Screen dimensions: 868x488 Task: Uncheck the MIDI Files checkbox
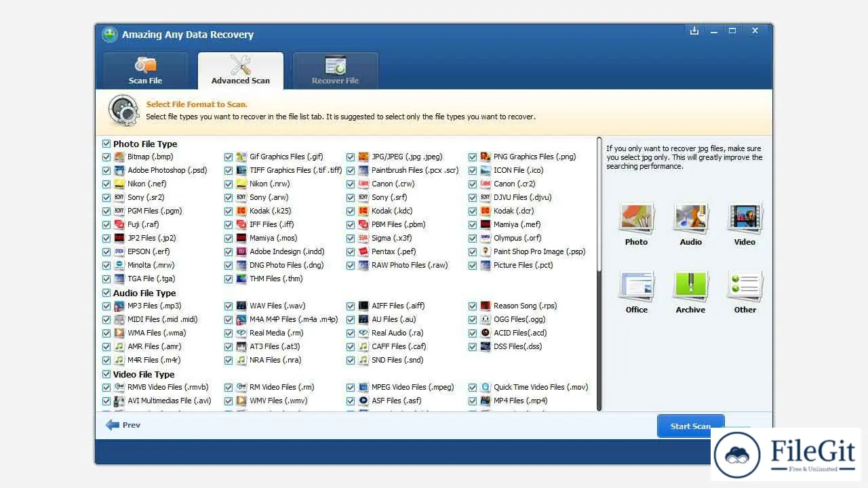[x=106, y=319]
